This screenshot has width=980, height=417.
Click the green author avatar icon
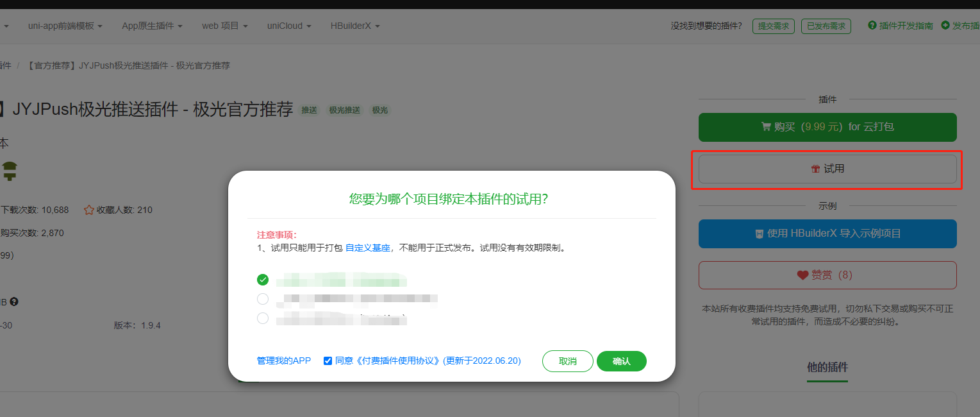[x=9, y=170]
